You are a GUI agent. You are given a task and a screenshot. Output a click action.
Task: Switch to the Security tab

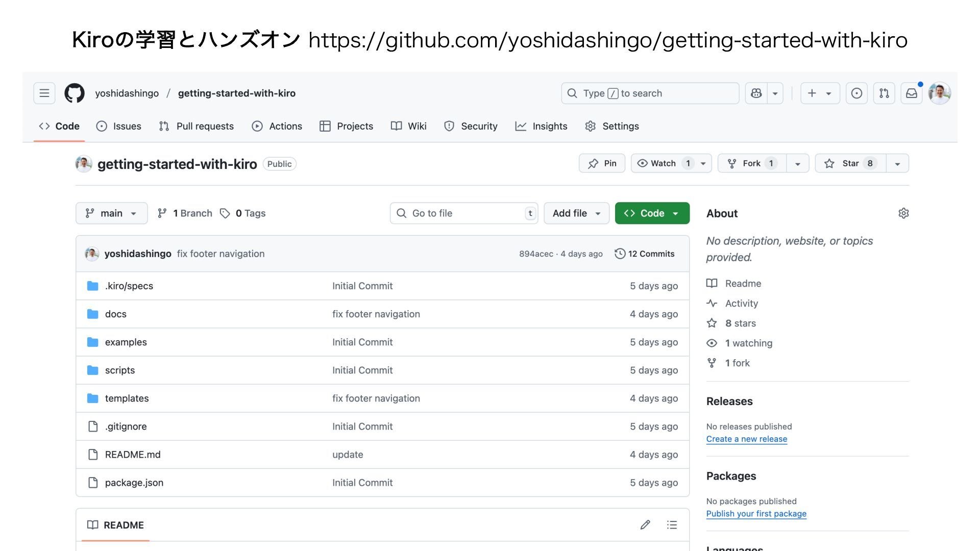point(471,126)
